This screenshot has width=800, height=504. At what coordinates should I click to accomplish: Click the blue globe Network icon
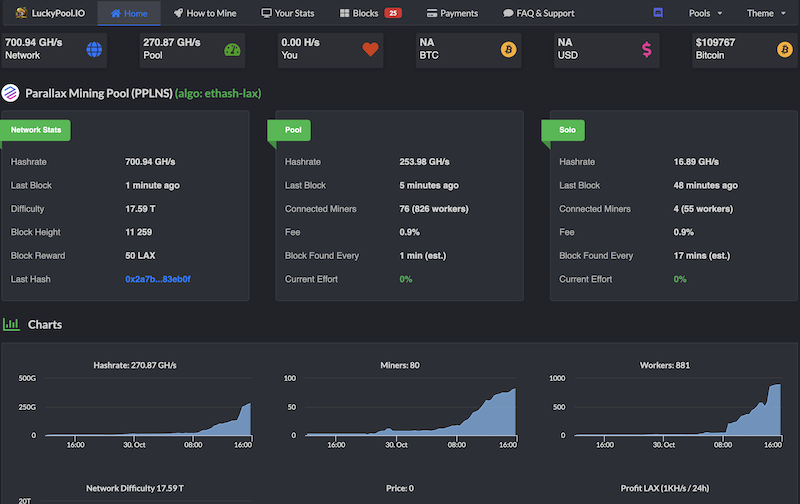click(x=94, y=49)
